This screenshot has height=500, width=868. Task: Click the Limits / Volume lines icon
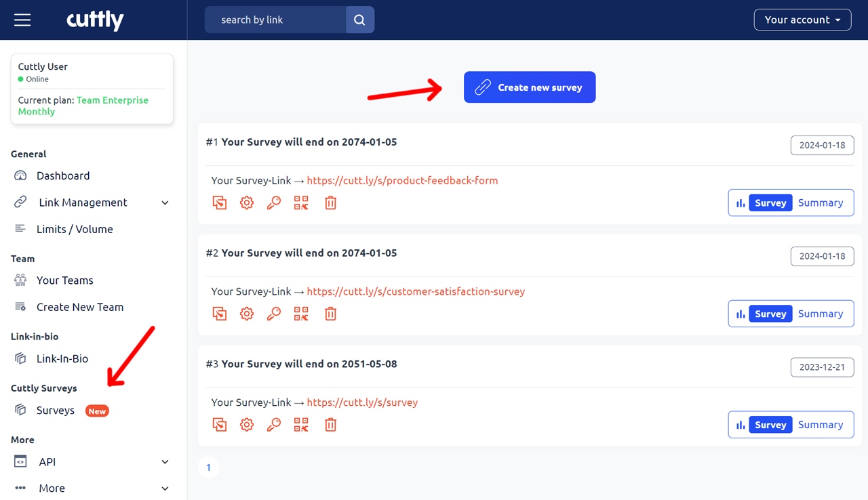pos(20,229)
